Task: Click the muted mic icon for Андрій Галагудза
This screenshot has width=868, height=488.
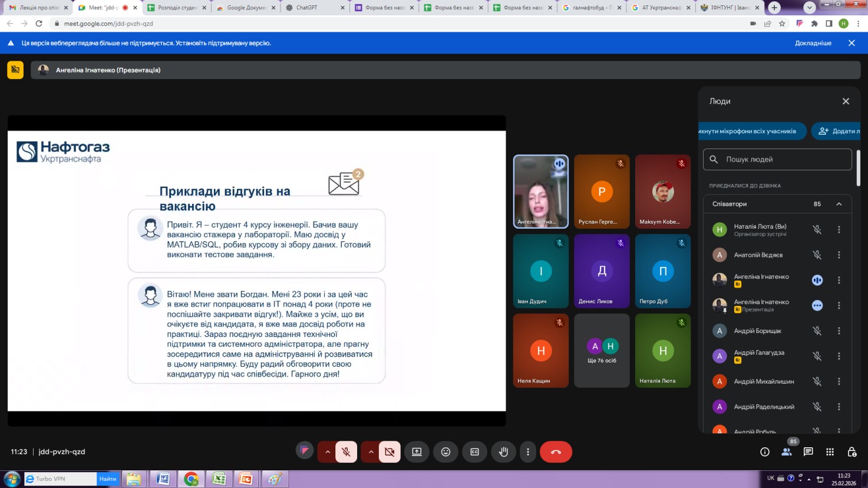Action: pos(817,356)
